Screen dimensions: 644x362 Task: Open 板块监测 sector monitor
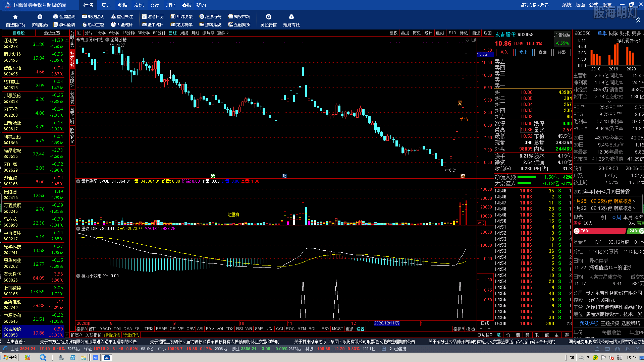93,16
